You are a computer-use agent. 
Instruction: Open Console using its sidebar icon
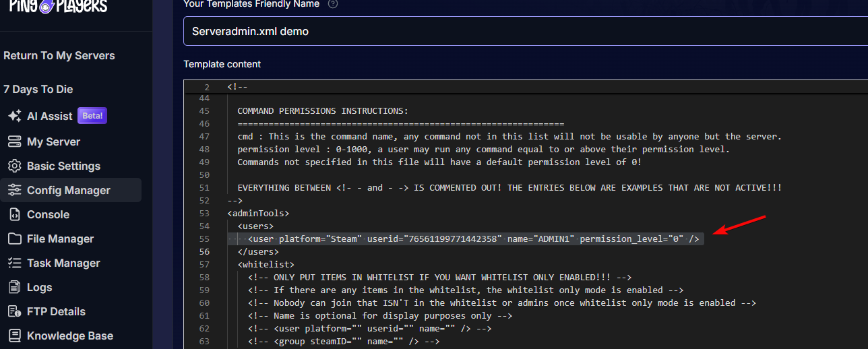(x=14, y=214)
